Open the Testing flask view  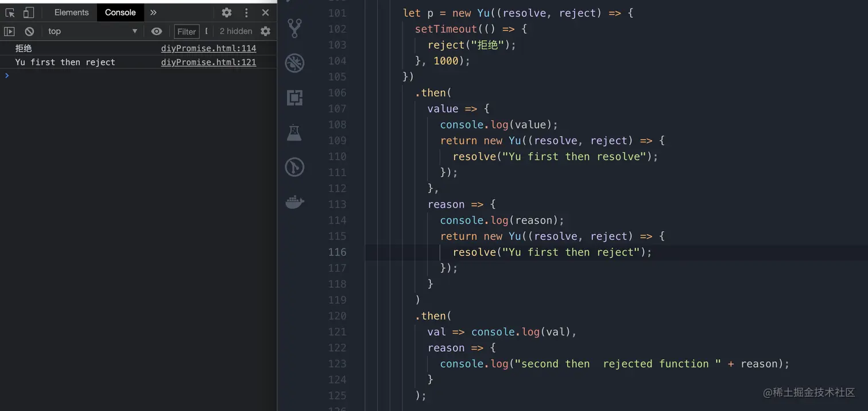[294, 133]
